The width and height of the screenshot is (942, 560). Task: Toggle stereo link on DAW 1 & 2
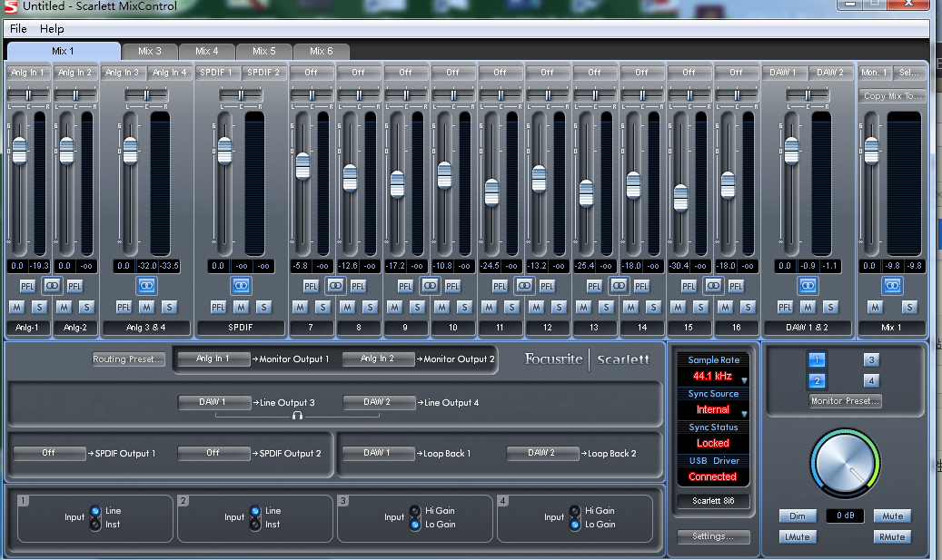click(x=808, y=285)
